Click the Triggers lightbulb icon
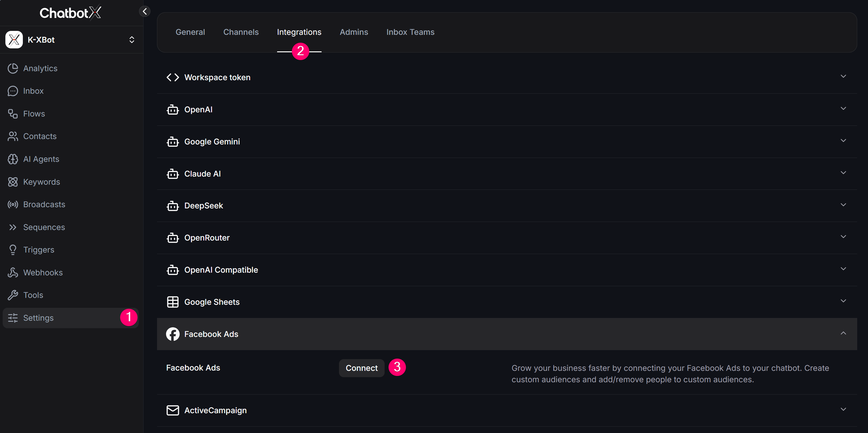The width and height of the screenshot is (868, 433). click(x=13, y=250)
